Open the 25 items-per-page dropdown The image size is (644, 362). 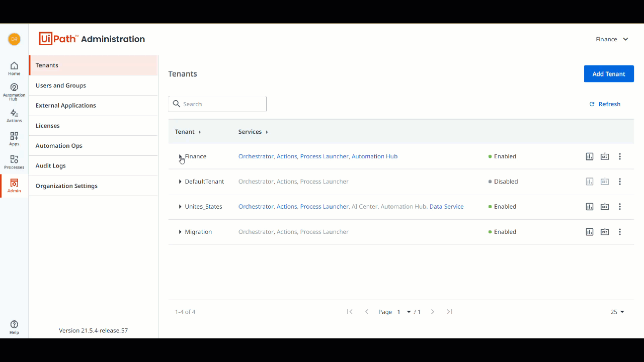pos(617,312)
